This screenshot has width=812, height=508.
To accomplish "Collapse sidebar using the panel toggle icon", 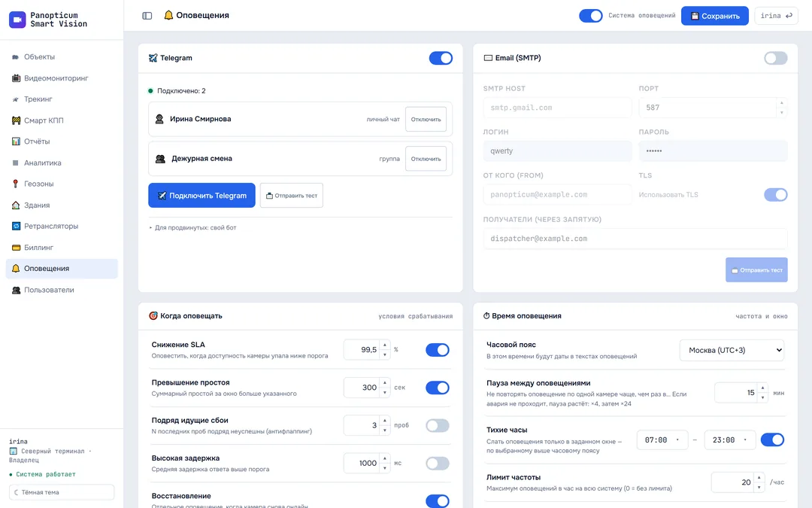I will coord(147,16).
